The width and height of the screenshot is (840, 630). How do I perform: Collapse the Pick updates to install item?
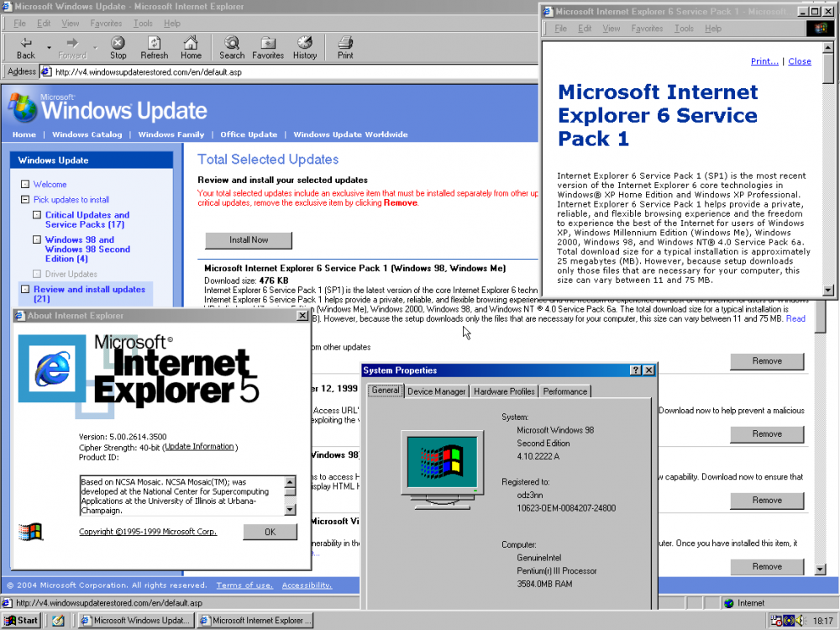click(25, 200)
